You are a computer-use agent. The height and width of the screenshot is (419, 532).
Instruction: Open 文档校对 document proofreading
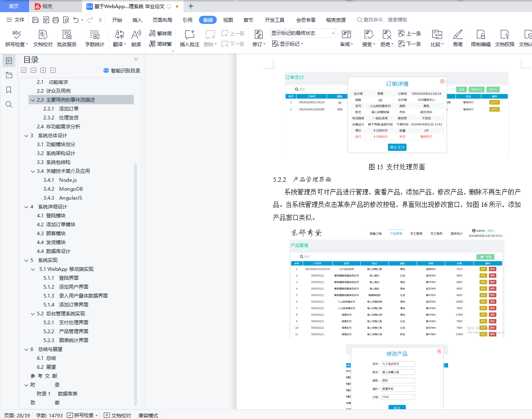tap(43, 38)
